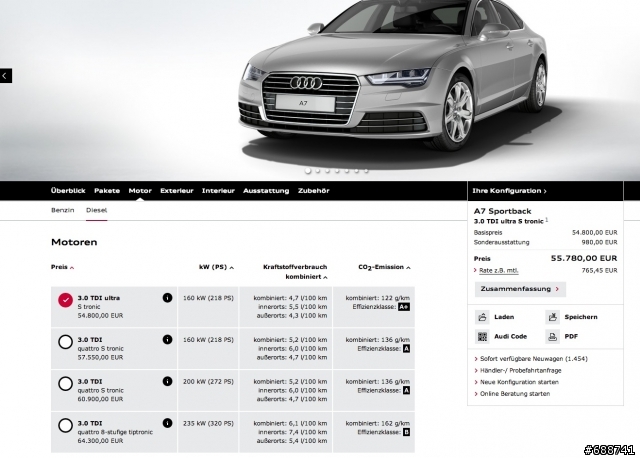Click Laden label
Screen dimensions: 640x458
click(504, 317)
